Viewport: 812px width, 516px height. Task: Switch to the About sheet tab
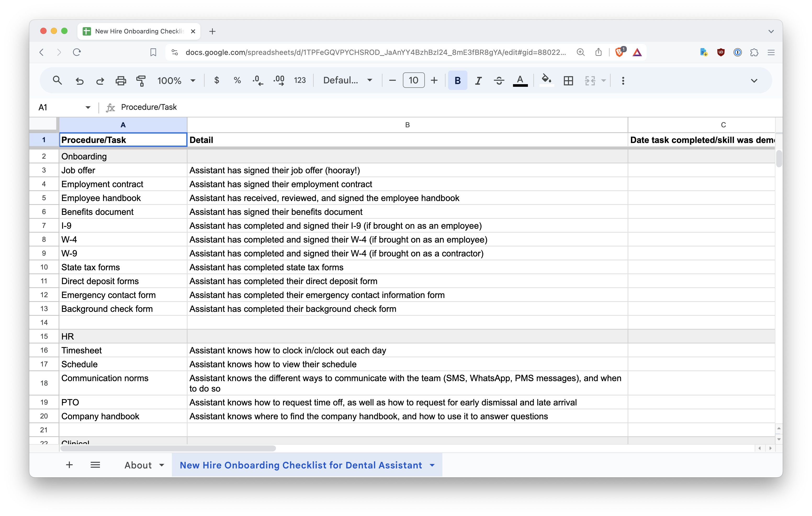pos(138,465)
